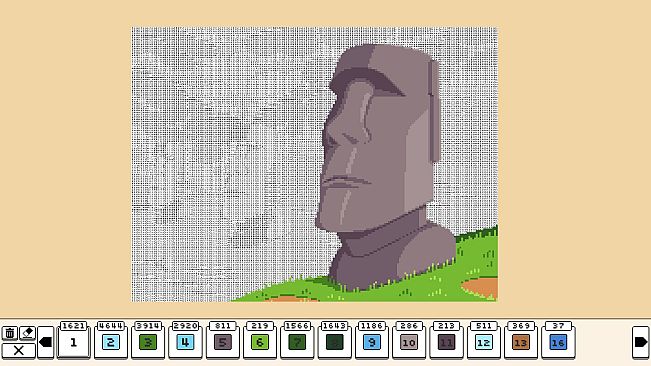The height and width of the screenshot is (366, 651).
Task: Select pale cyan color number 12
Action: tap(483, 339)
